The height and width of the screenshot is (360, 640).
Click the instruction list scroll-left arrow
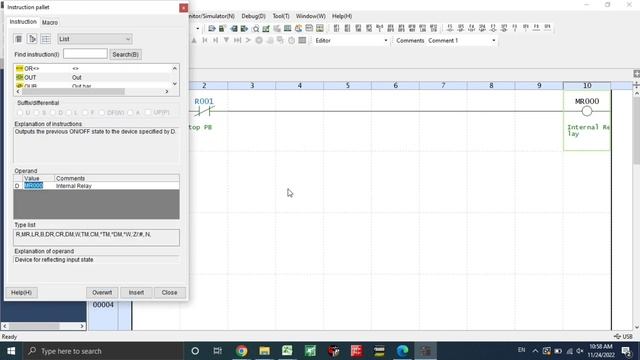[x=18, y=91]
